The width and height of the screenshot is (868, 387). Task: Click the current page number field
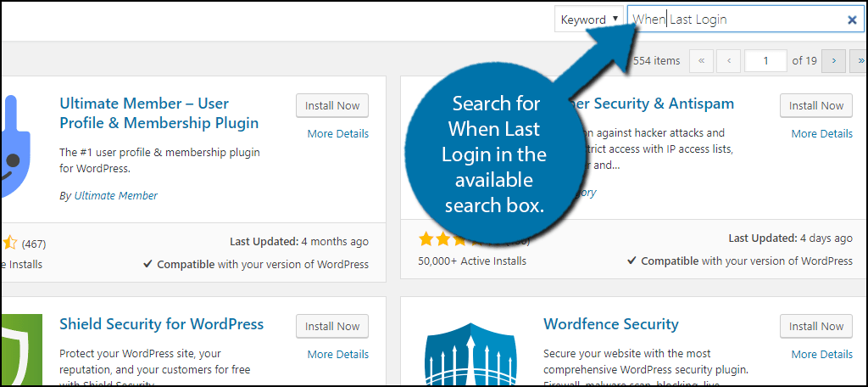pyautogui.click(x=765, y=61)
